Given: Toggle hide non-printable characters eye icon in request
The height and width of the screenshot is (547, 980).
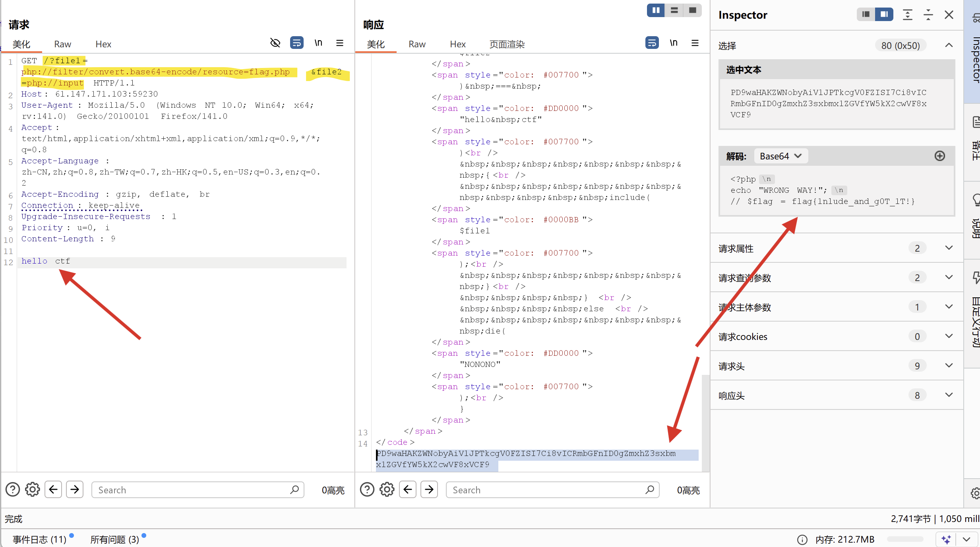Looking at the screenshot, I should point(275,43).
